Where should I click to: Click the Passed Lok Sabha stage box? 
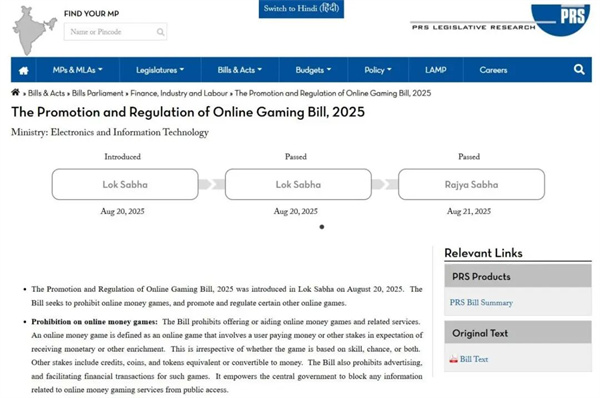click(x=298, y=184)
